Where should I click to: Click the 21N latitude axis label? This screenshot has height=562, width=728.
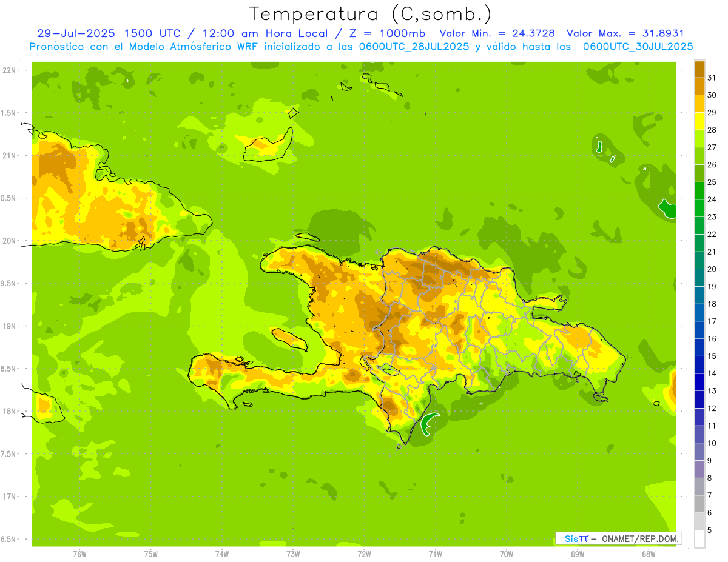tap(10, 155)
